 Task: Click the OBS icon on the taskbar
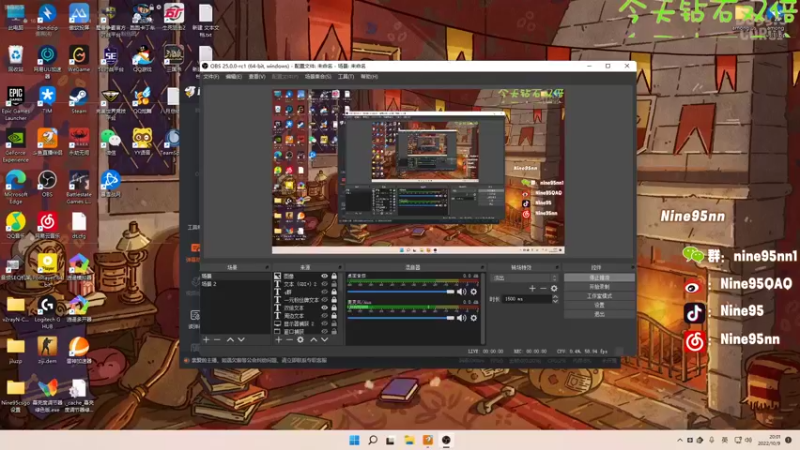click(x=446, y=440)
